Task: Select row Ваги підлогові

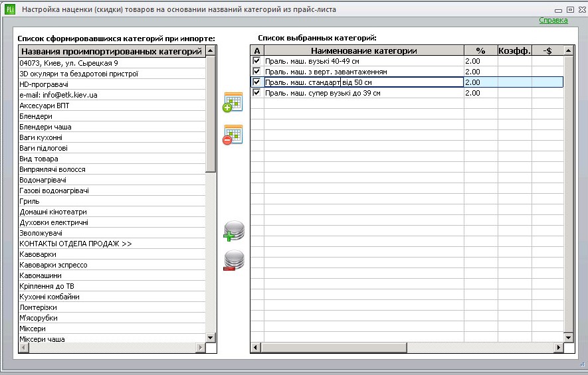Action: pyautogui.click(x=112, y=148)
